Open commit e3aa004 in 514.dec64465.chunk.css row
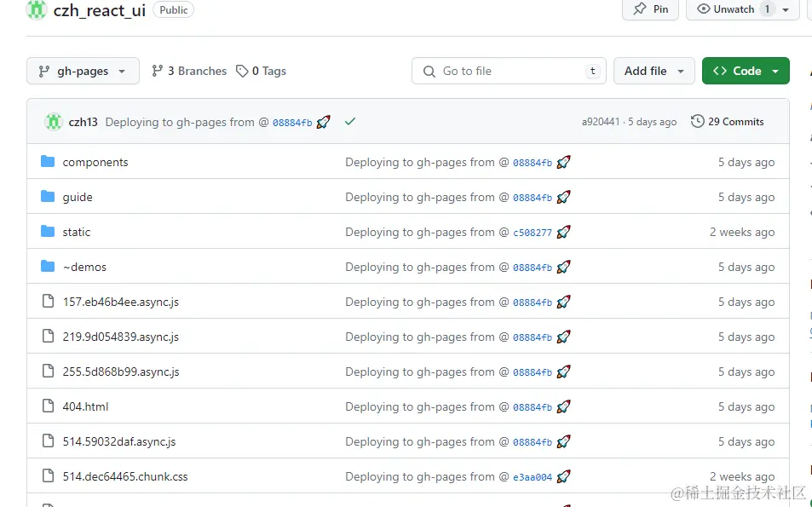Screen dimensions: 812x507 click(x=533, y=477)
